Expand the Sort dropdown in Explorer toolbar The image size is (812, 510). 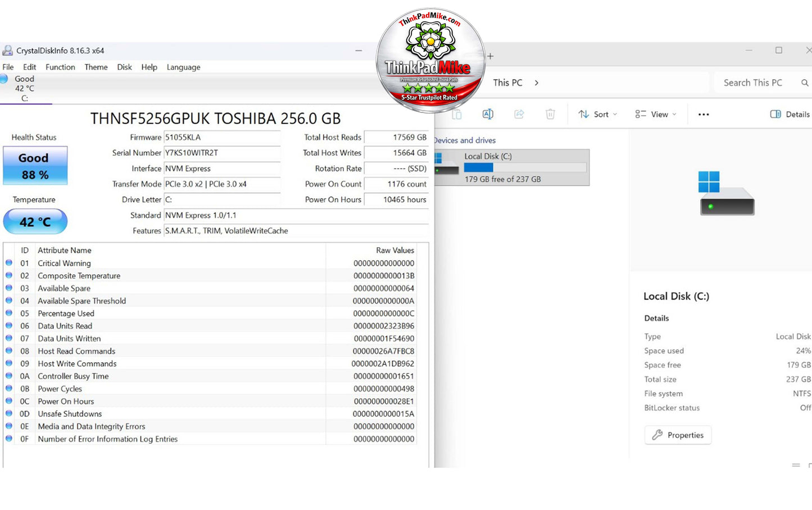click(598, 114)
